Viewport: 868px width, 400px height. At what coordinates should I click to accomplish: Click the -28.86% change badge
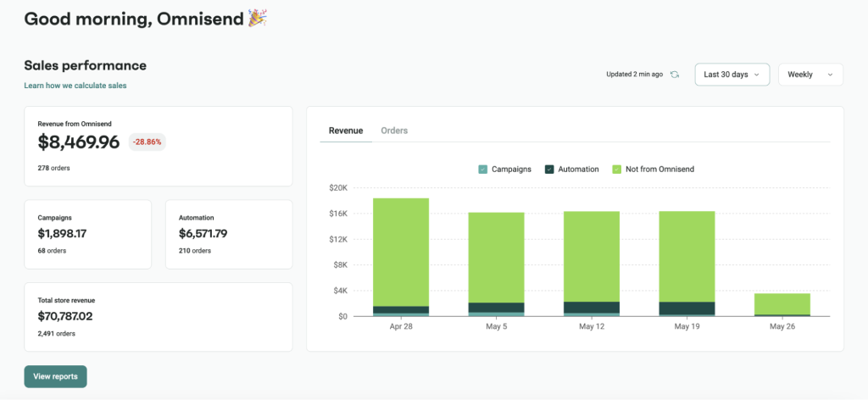point(147,142)
